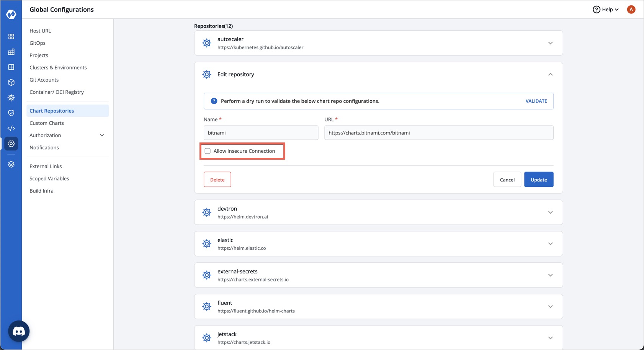Image resolution: width=644 pixels, height=350 pixels.
Task: Click the user avatar A icon
Action: click(x=631, y=10)
